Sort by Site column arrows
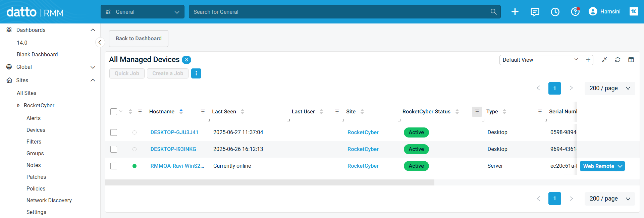The image size is (644, 218). coord(362,112)
